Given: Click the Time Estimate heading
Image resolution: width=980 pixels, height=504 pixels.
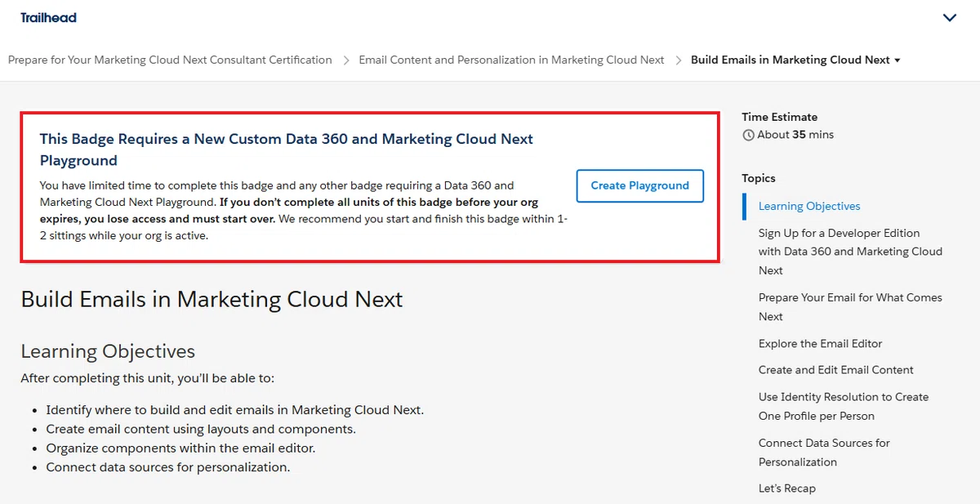Looking at the screenshot, I should tap(779, 117).
